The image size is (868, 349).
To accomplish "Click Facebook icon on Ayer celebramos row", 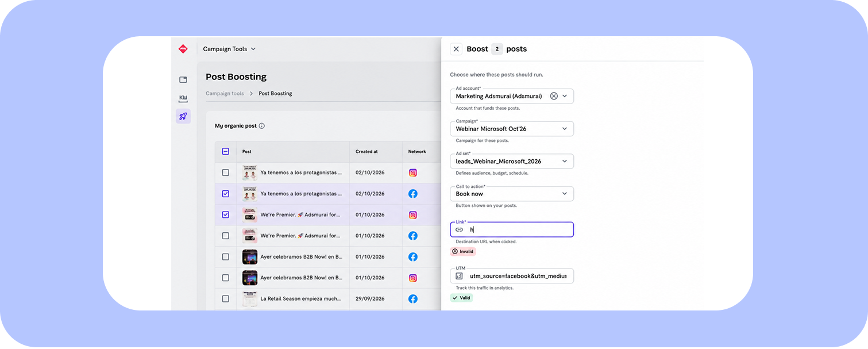I will 412,257.
